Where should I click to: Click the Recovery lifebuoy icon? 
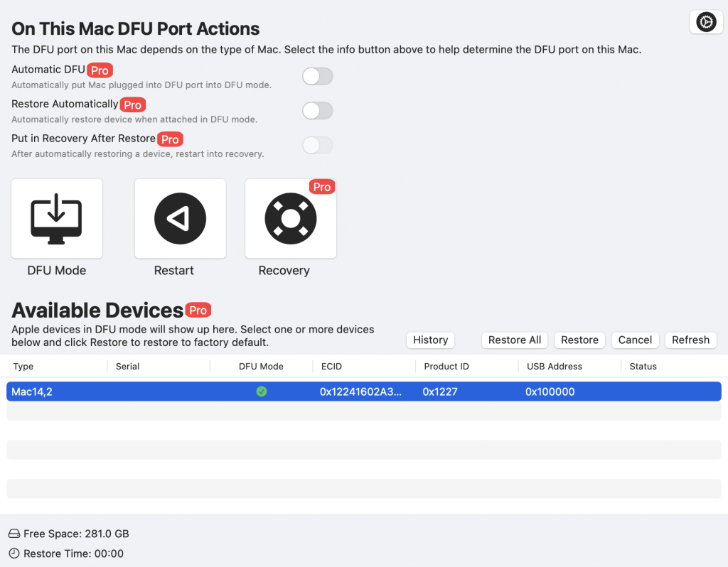pyautogui.click(x=290, y=218)
